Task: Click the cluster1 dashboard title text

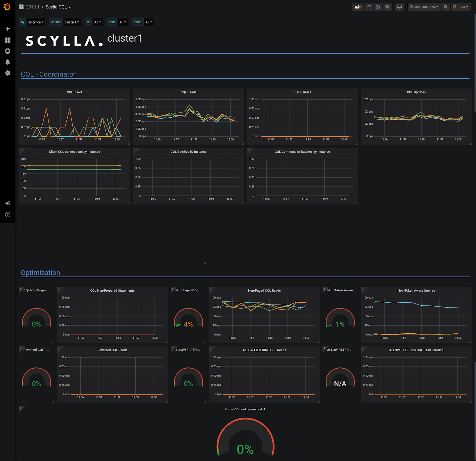Action: tap(124, 38)
